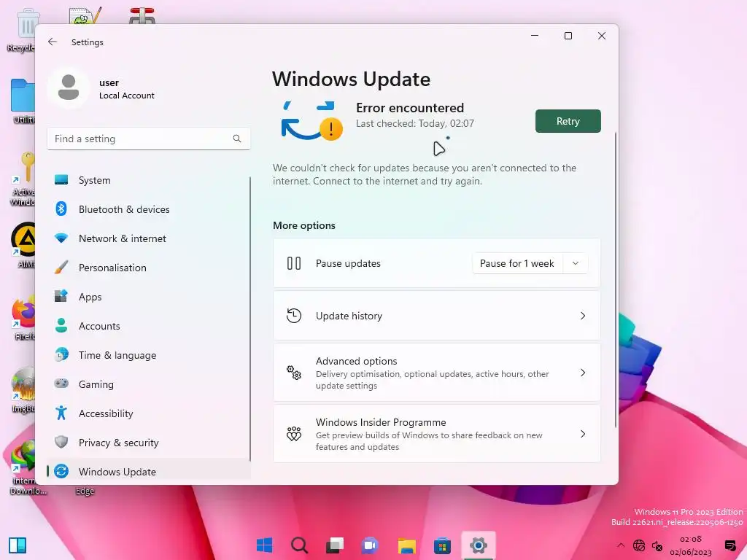
Task: Click the search magnifier in Find a setting
Action: coord(237,139)
